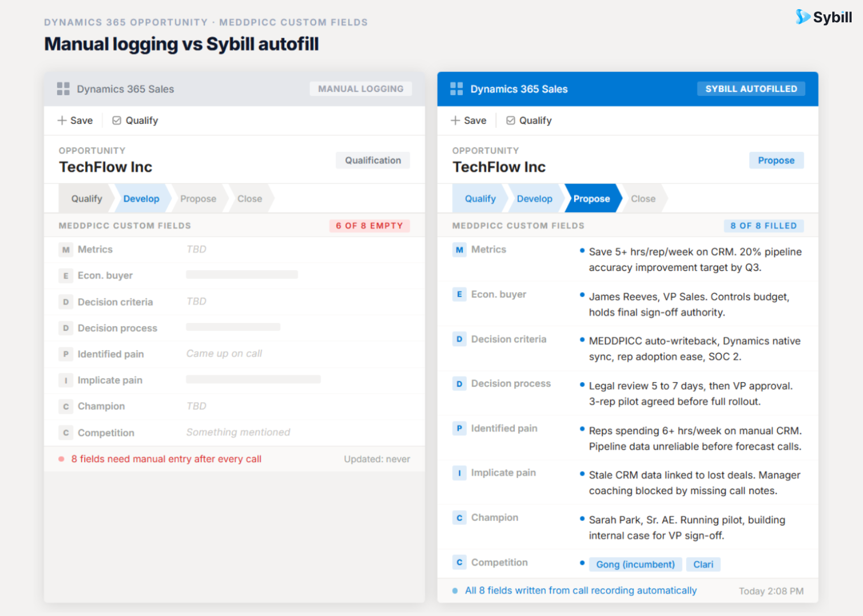Image resolution: width=863 pixels, height=616 pixels.
Task: Click the empty Decision process field in Manual panel
Action: tap(233, 327)
